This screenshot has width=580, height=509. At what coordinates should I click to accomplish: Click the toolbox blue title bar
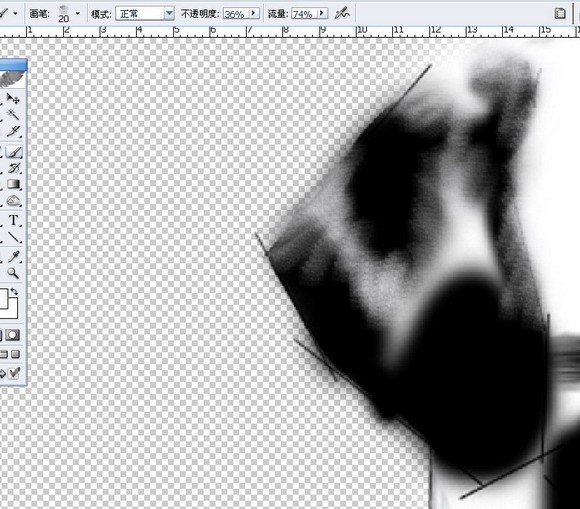coord(13,65)
